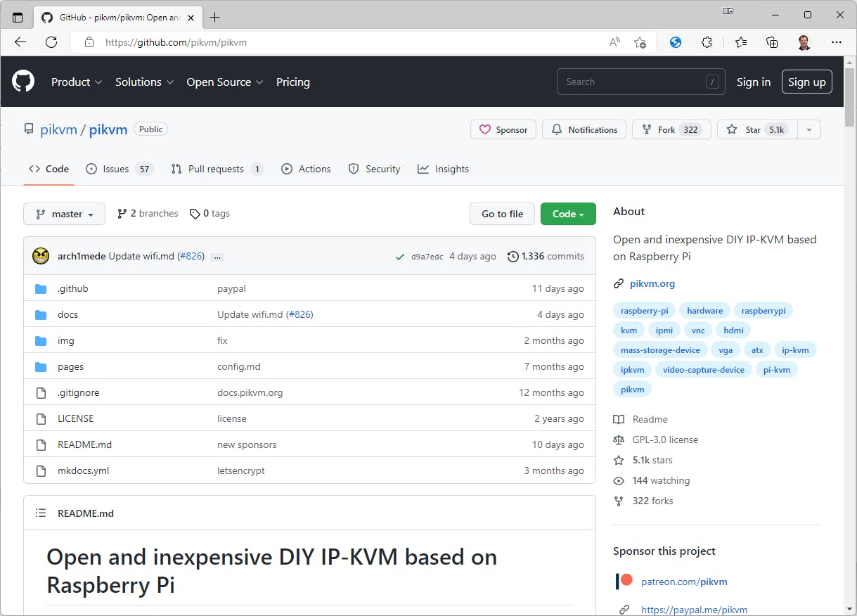Click Sign in

[x=754, y=82]
